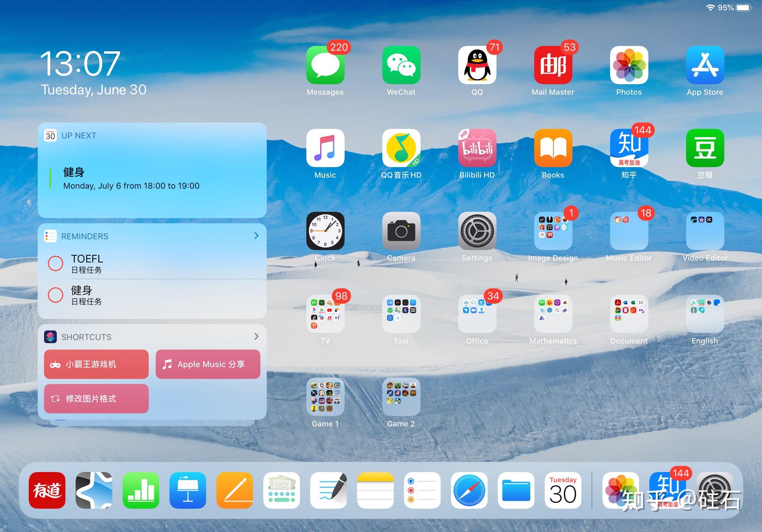Screen dimensions: 762x532
Task: Check off the 健身 reminder circle
Action: [56, 295]
